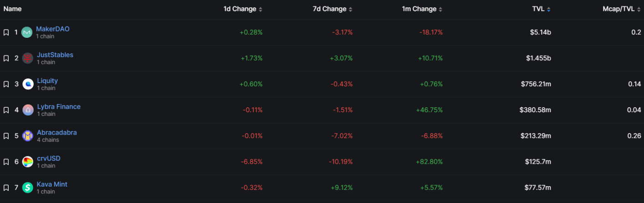Sort by the Mcap/TVL column header
This screenshot has width=644, height=203.
[x=621, y=9]
